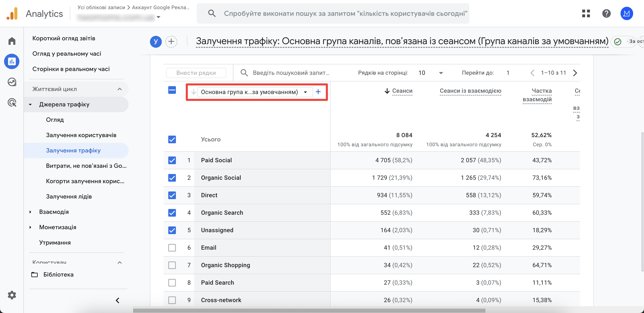Image resolution: width=644 pixels, height=313 pixels.
Task: Open the rows per page dropdown
Action: (430, 73)
